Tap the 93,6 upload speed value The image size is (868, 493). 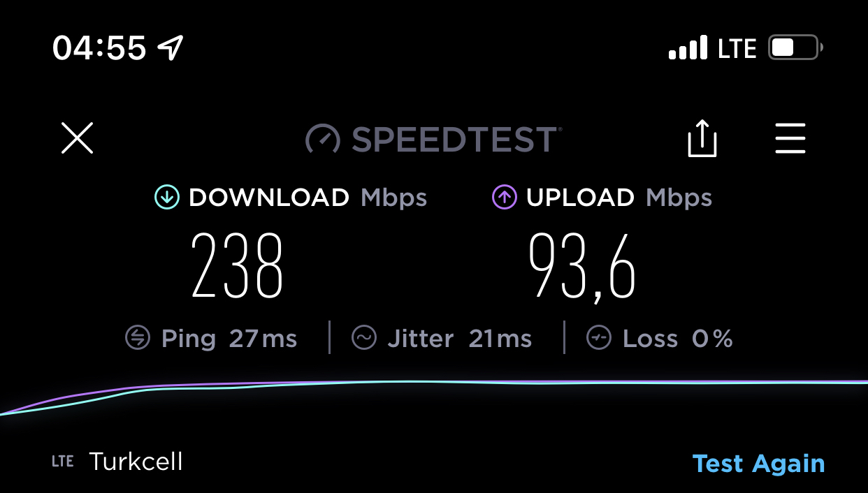click(x=582, y=267)
